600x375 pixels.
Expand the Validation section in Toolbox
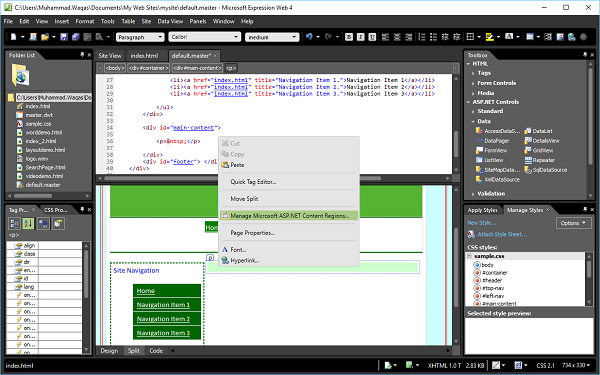click(491, 194)
